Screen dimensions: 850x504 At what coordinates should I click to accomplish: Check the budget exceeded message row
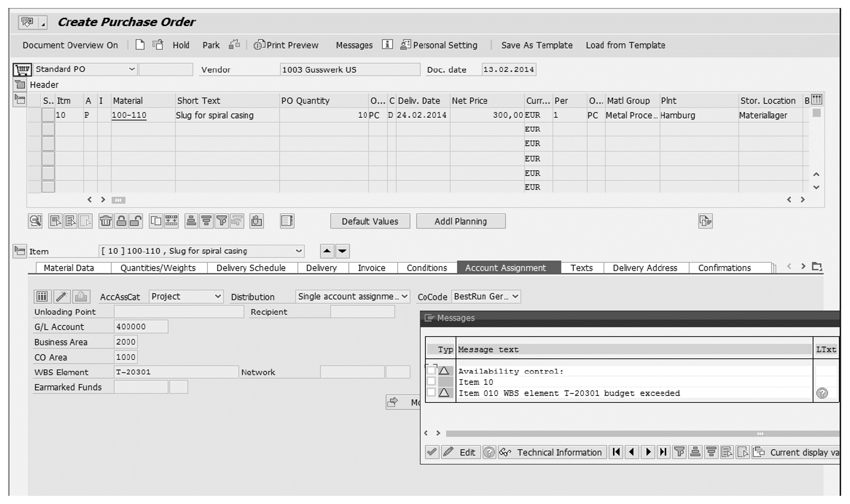click(x=431, y=393)
